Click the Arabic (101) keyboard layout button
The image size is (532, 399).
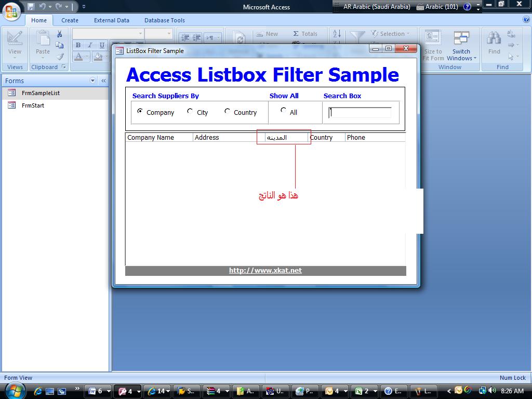click(437, 7)
